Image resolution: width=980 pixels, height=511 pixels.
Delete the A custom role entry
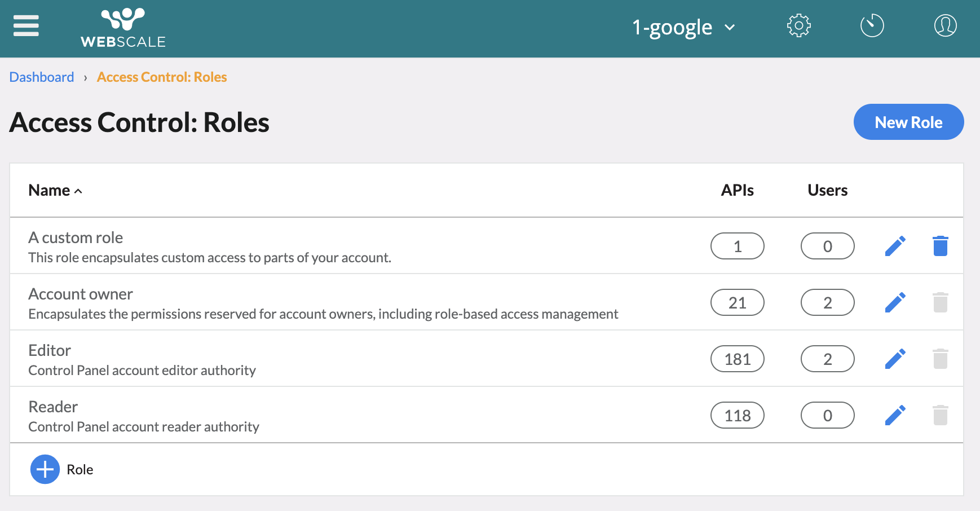click(x=940, y=246)
